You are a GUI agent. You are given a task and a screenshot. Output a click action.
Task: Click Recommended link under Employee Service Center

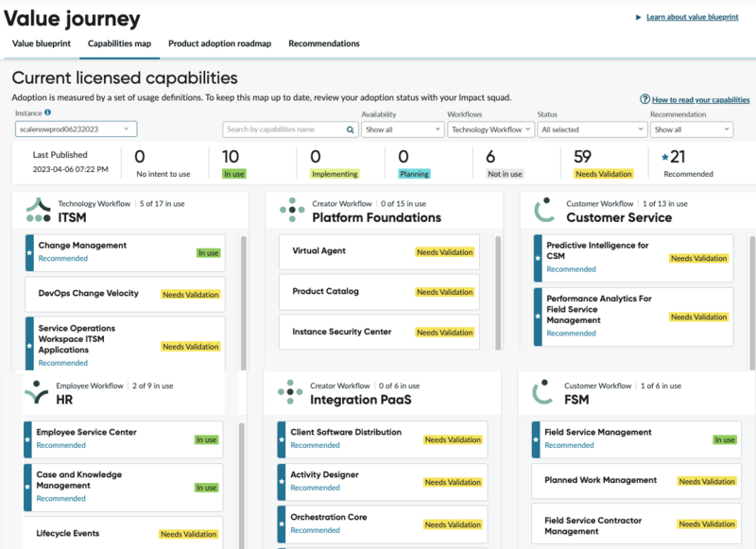coord(61,445)
